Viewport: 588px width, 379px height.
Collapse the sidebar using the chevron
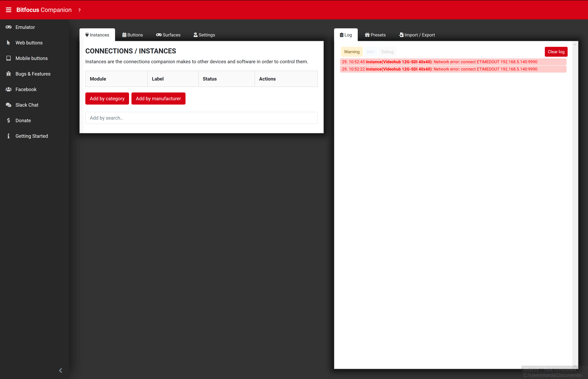click(60, 370)
